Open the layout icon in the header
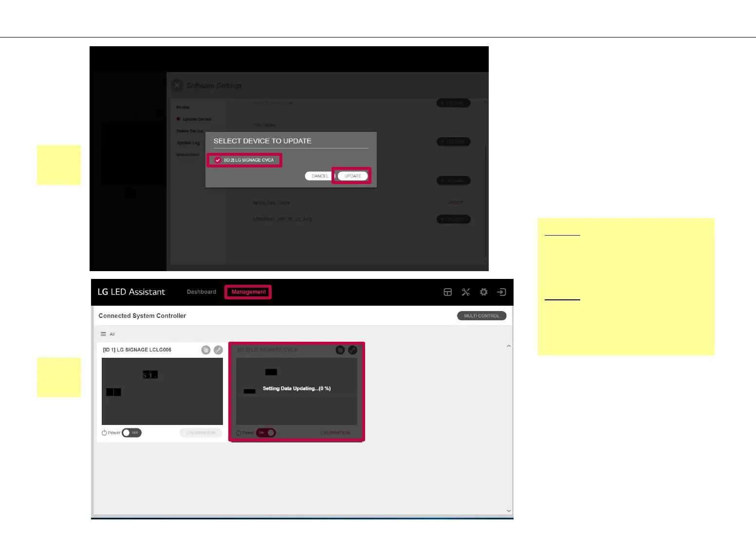The width and height of the screenshot is (756, 552). tap(448, 292)
